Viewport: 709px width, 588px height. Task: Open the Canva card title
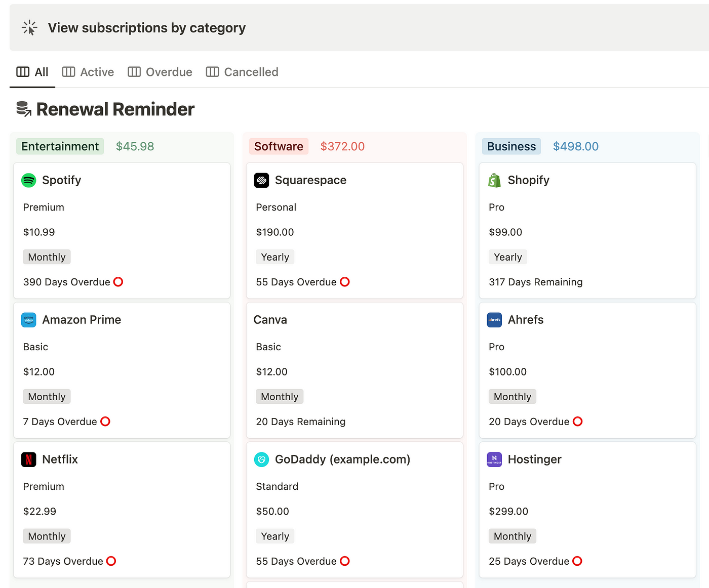point(270,320)
